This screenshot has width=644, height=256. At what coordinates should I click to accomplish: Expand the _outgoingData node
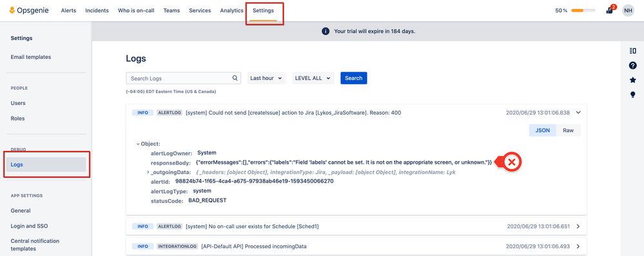(148, 172)
